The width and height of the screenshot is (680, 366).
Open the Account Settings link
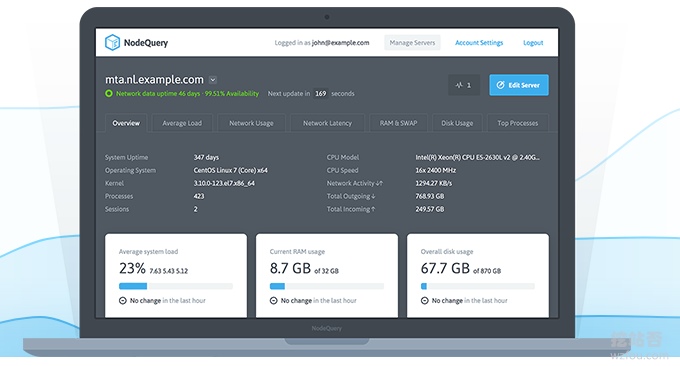pyautogui.click(x=479, y=42)
